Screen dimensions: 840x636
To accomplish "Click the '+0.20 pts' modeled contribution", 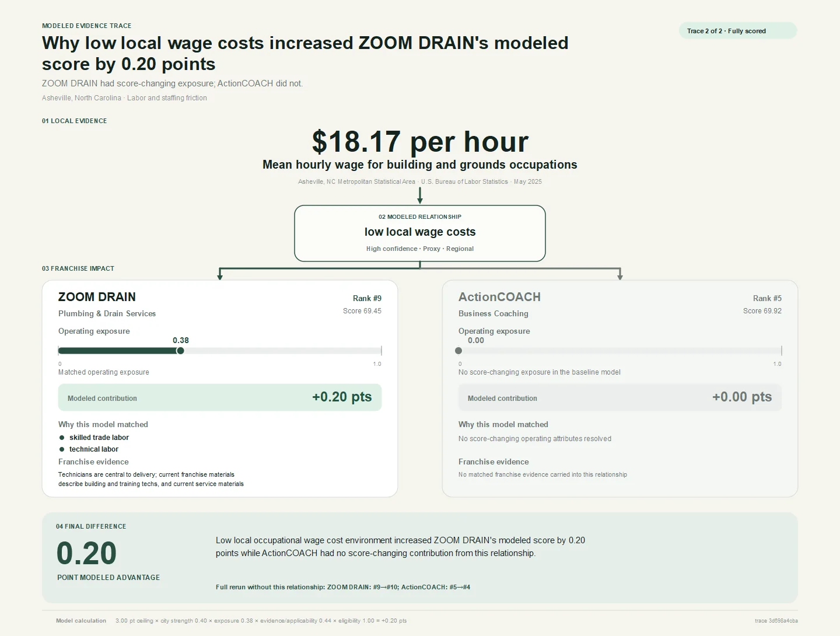I will point(342,397).
